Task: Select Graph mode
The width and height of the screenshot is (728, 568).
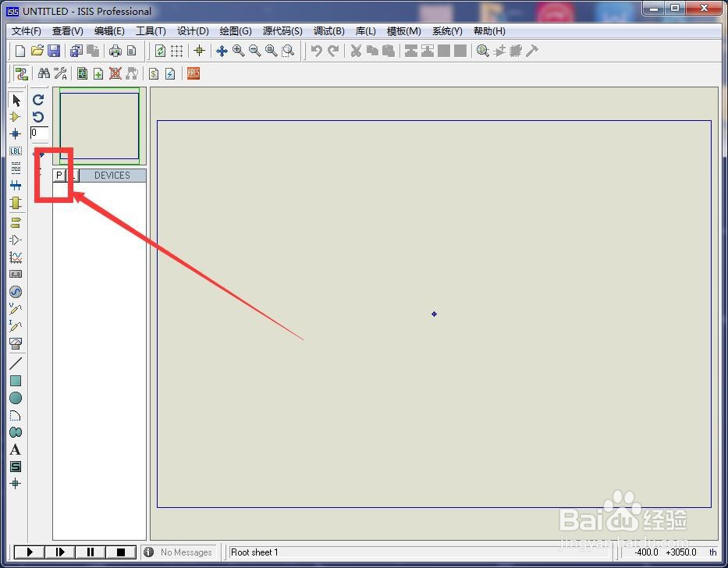Action: click(x=16, y=257)
